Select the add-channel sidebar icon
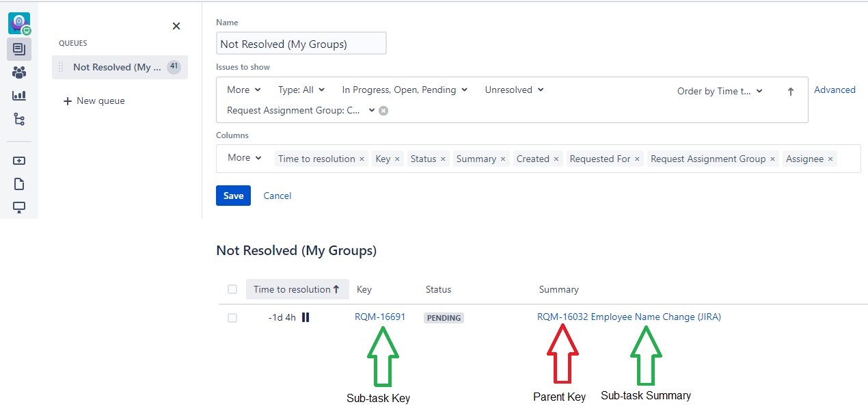The width and height of the screenshot is (868, 413). tap(18, 161)
